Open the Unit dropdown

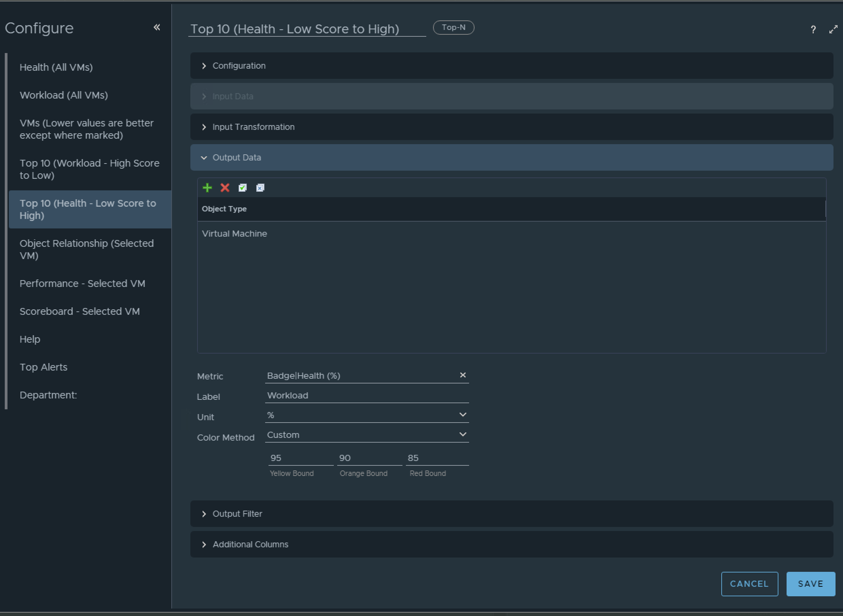[x=366, y=415]
